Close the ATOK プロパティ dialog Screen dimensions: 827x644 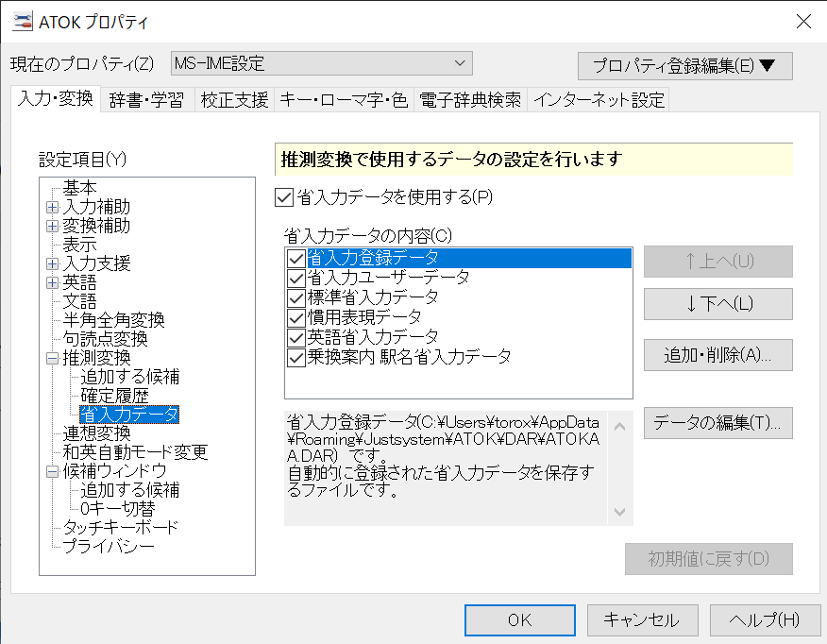pos(803,22)
